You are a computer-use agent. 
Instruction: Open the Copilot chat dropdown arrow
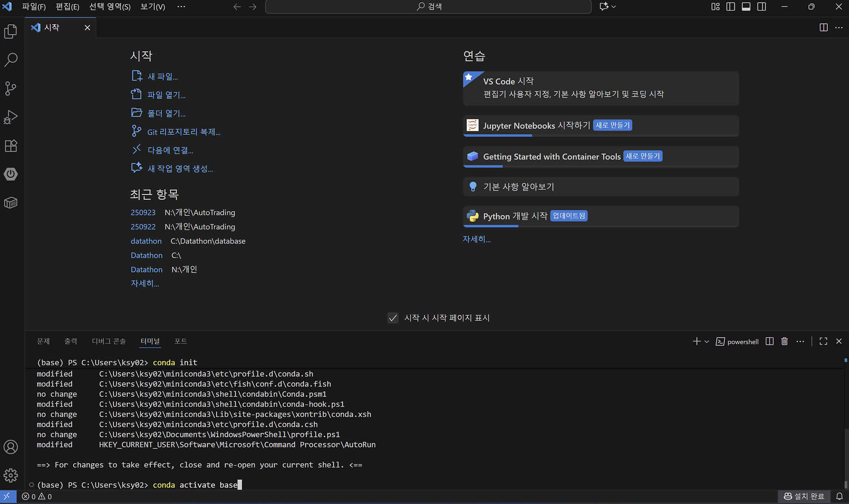point(614,7)
